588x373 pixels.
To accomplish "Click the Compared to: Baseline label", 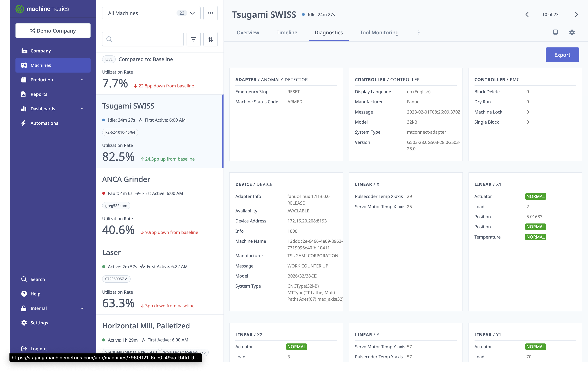I will 146,59.
